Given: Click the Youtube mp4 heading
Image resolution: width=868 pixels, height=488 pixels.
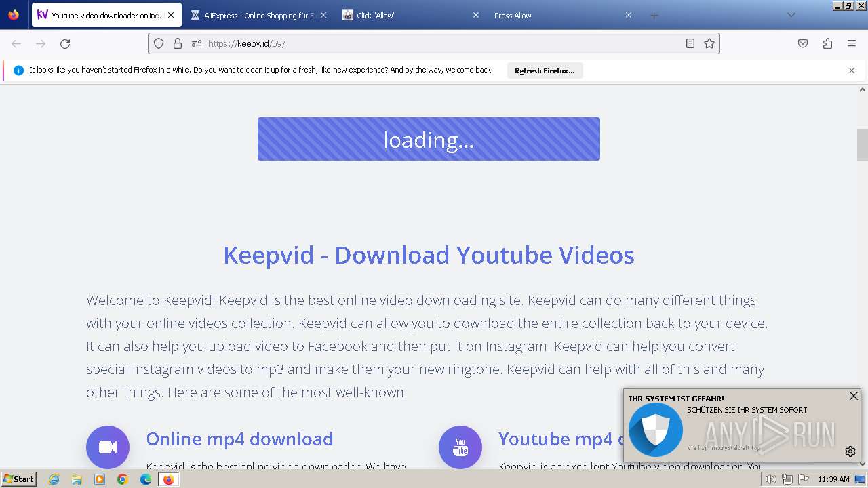Looking at the screenshot, I should (x=561, y=439).
